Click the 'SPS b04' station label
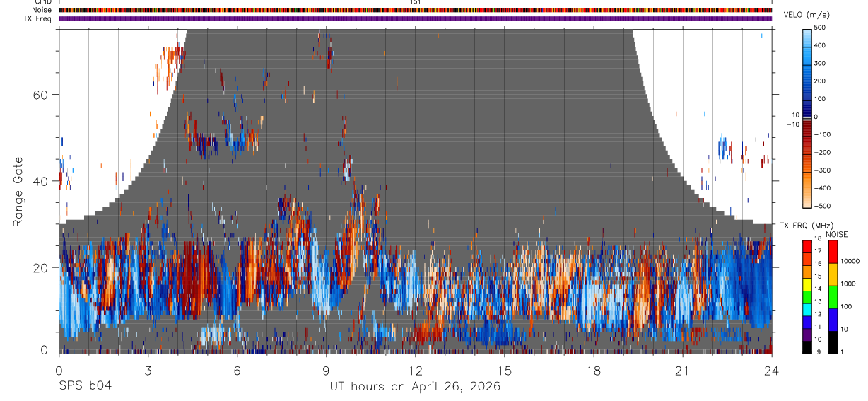Image resolution: width=868 pixels, height=401 pixels. point(85,386)
